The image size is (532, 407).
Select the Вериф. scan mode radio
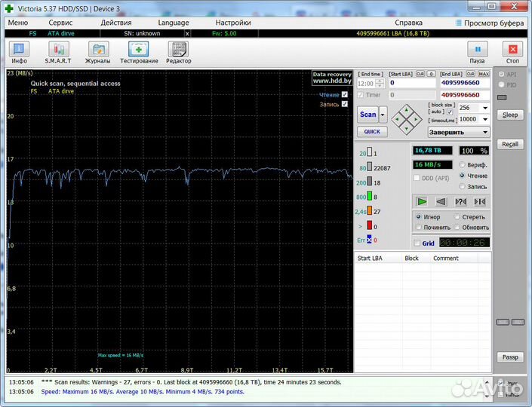click(x=462, y=164)
